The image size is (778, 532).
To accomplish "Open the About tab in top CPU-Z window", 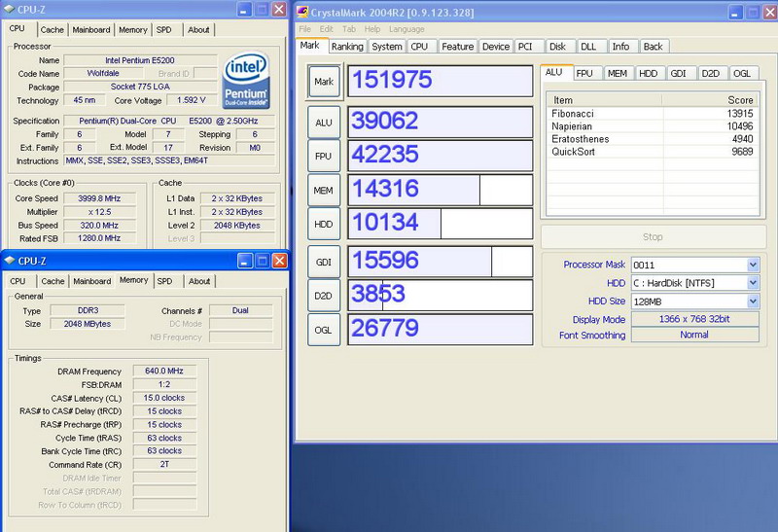I will pyautogui.click(x=198, y=30).
